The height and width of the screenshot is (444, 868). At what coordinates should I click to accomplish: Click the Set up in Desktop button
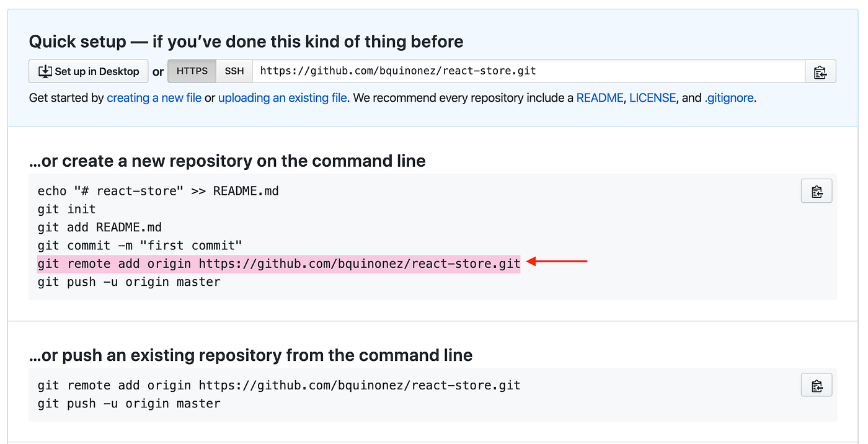[88, 71]
